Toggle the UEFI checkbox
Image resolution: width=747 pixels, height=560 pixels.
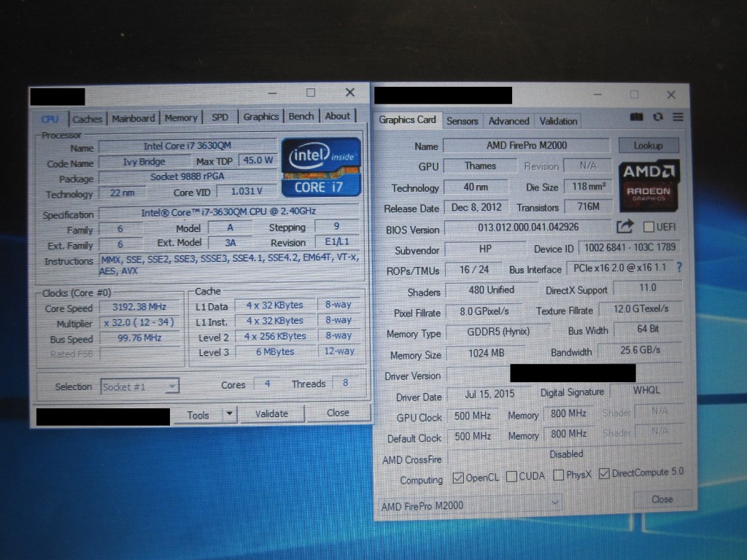click(649, 227)
